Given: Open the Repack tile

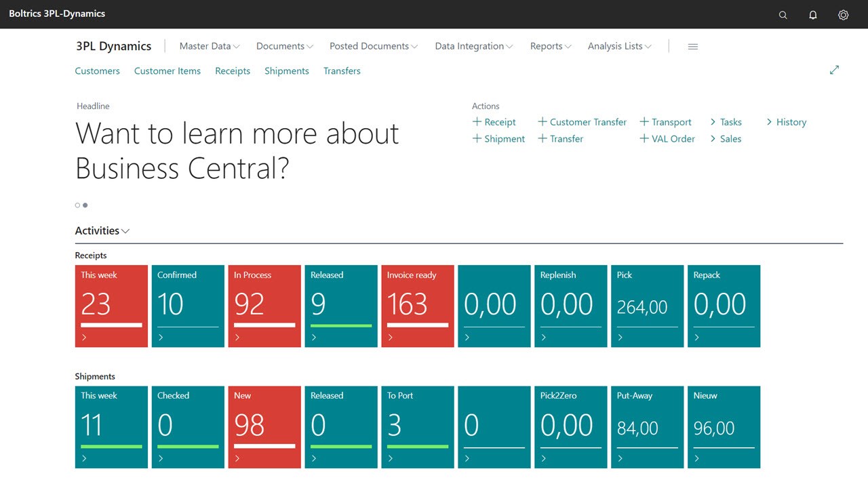Looking at the screenshot, I should (x=724, y=306).
